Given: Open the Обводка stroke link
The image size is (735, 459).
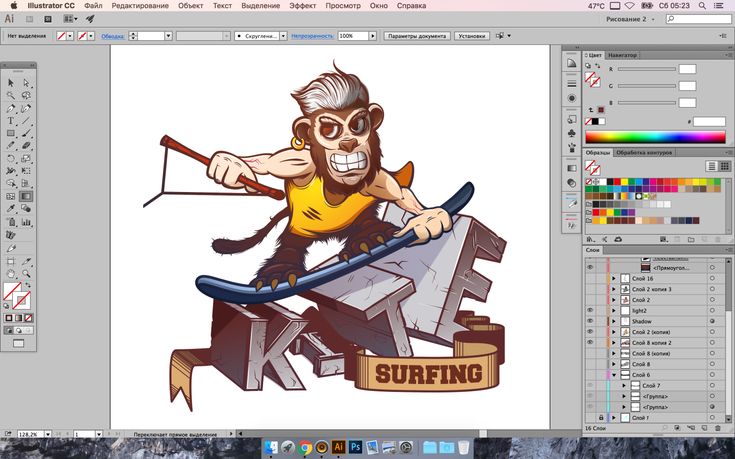Looking at the screenshot, I should 112,36.
